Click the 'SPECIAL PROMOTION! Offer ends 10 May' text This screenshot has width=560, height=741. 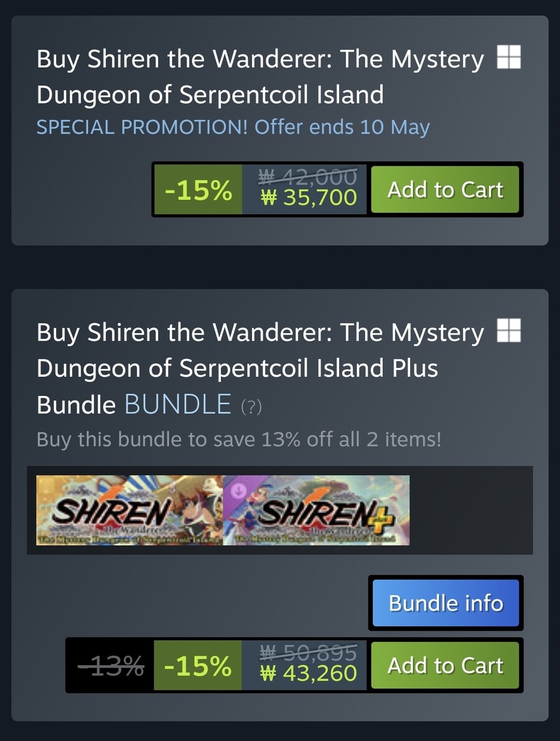(x=233, y=127)
